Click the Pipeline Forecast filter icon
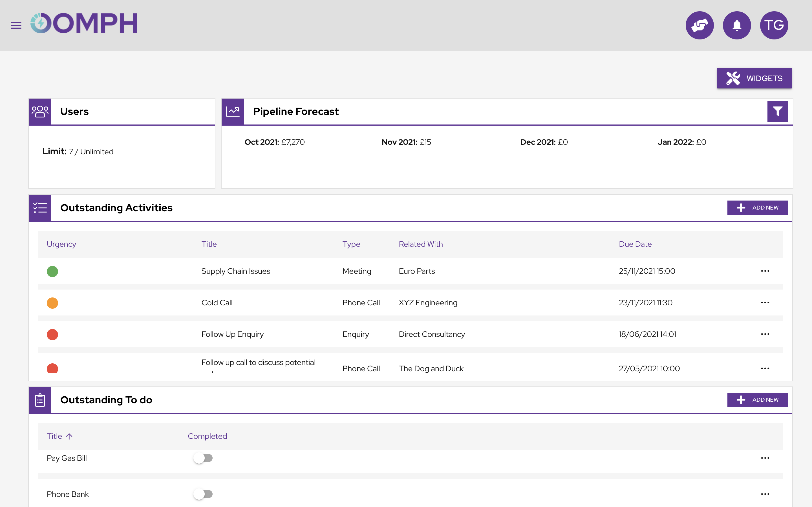 [777, 111]
